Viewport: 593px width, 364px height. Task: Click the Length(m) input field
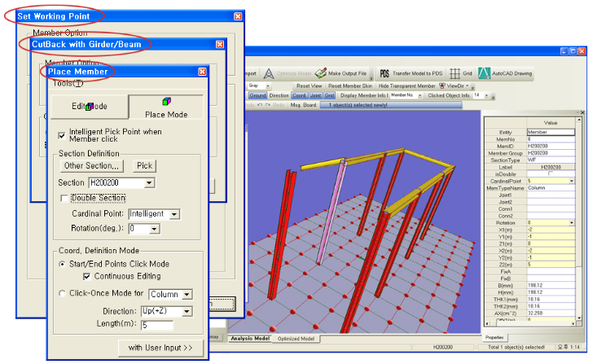tap(168, 325)
